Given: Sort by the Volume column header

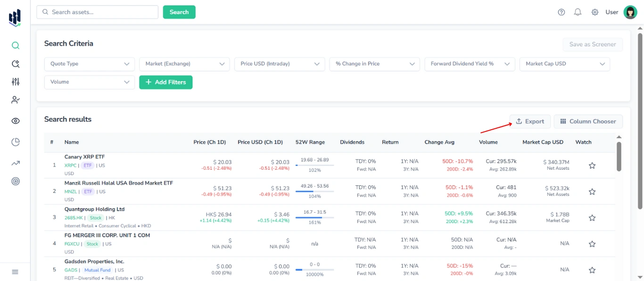Looking at the screenshot, I should point(488,142).
